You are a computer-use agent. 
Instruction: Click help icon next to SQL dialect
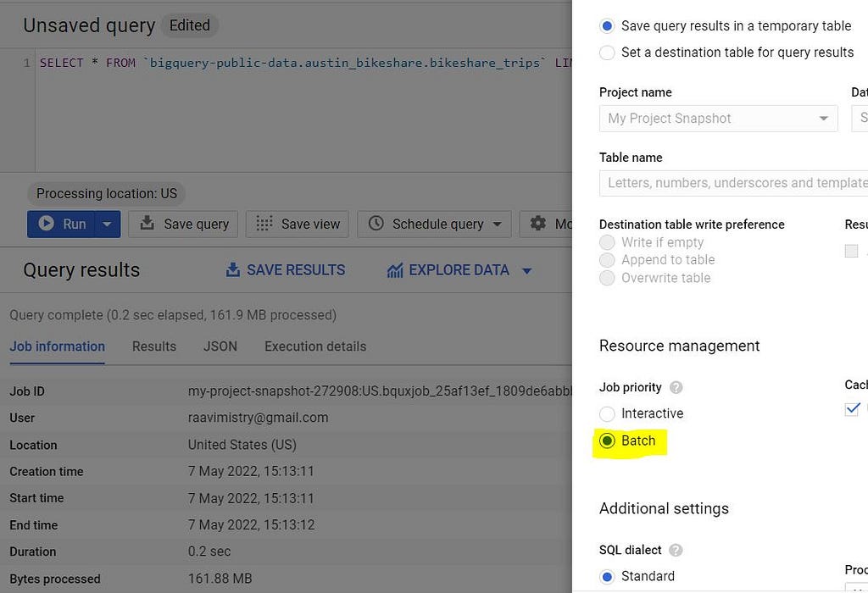tap(676, 550)
